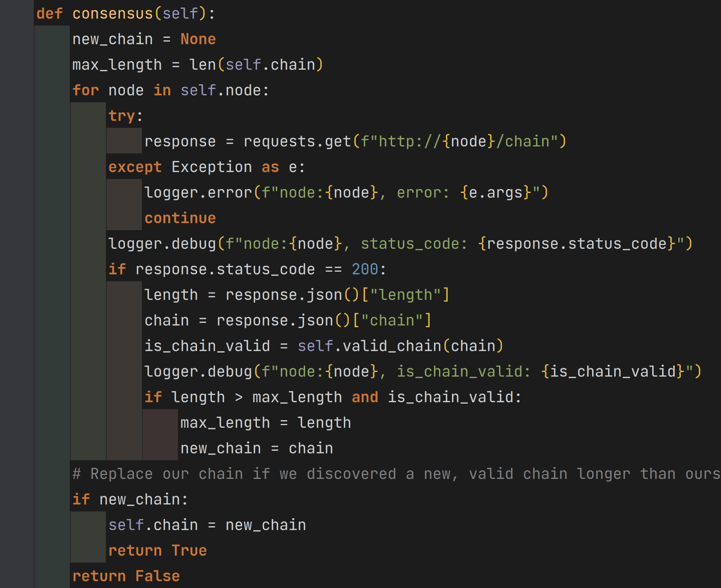The height and width of the screenshot is (588, 721).
Task: Click the try keyword
Action: pos(121,116)
